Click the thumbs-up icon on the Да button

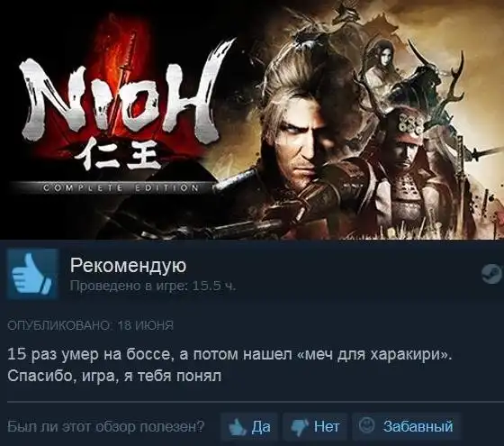tap(238, 427)
